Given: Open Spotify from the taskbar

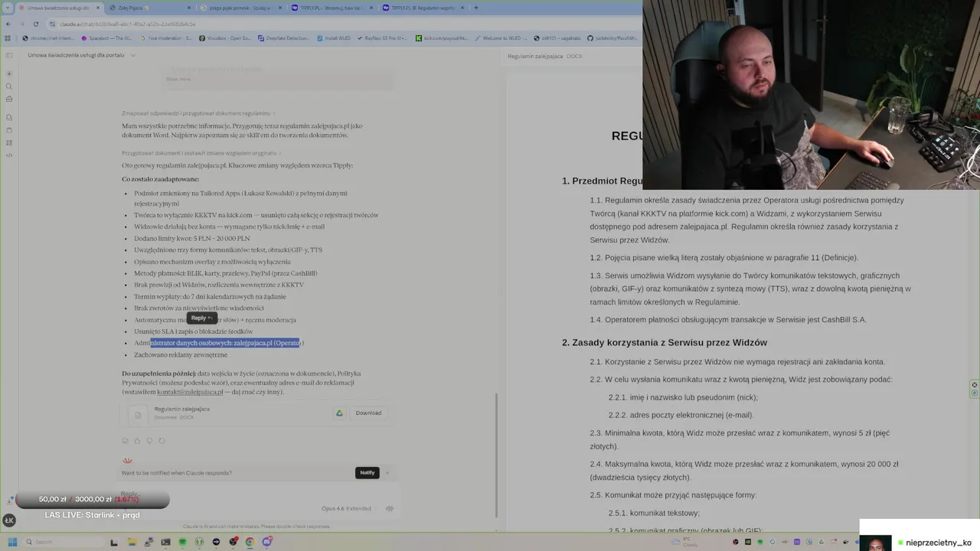Looking at the screenshot, I should (182, 542).
